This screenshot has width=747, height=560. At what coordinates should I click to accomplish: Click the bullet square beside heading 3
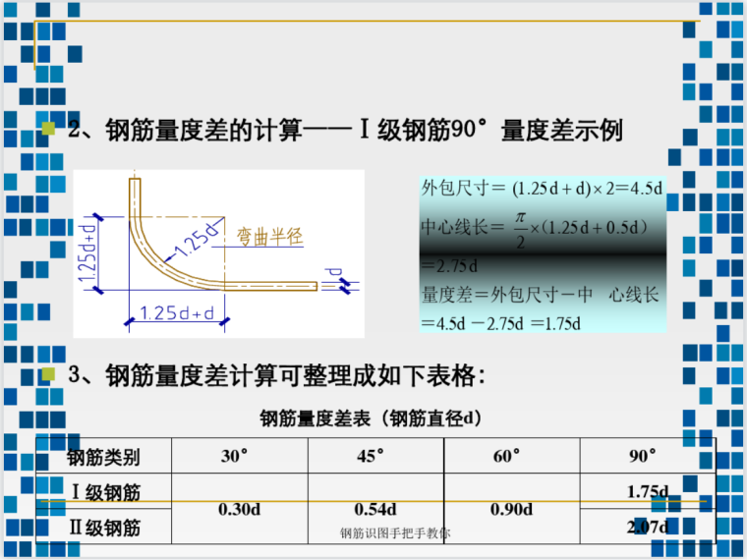click(x=48, y=372)
